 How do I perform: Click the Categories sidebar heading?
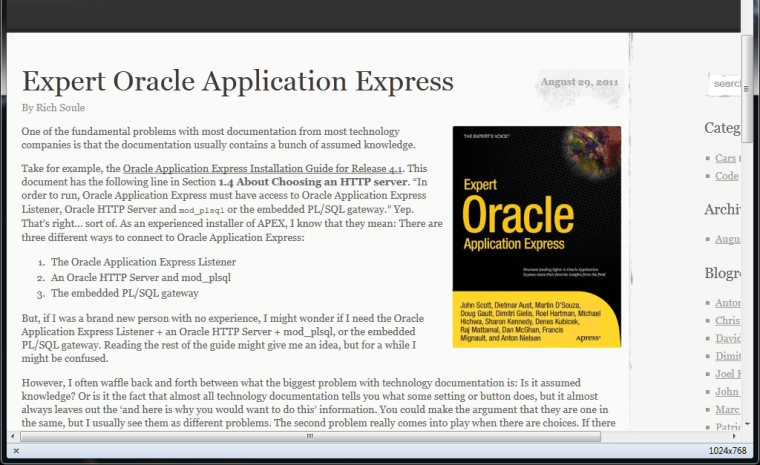[x=722, y=128]
